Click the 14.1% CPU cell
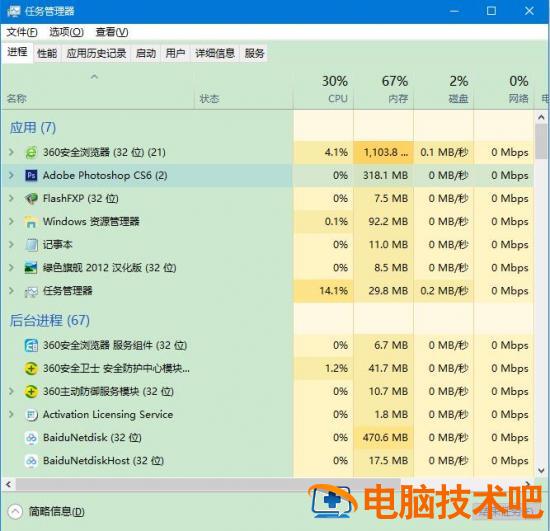Screen dimensions: 550x531 click(x=323, y=291)
